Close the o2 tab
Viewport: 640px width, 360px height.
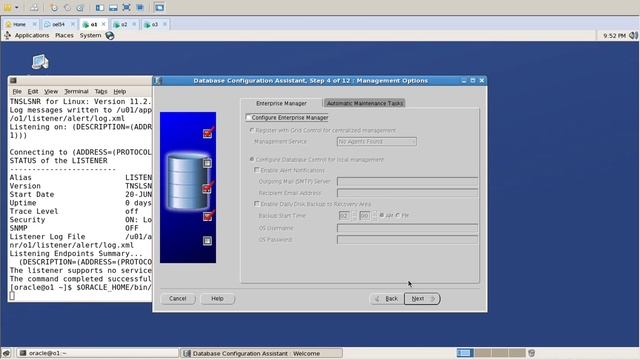pyautogui.click(x=134, y=24)
